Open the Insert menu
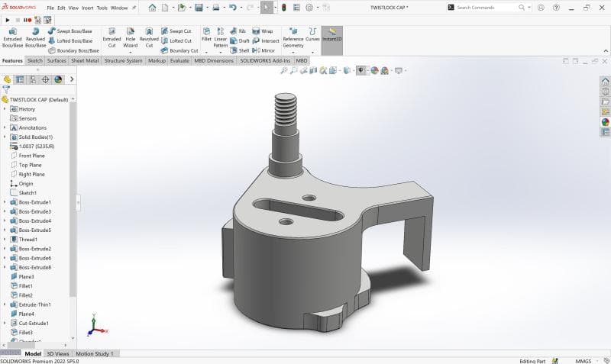Viewport: 611px width, 364px height. [88, 8]
